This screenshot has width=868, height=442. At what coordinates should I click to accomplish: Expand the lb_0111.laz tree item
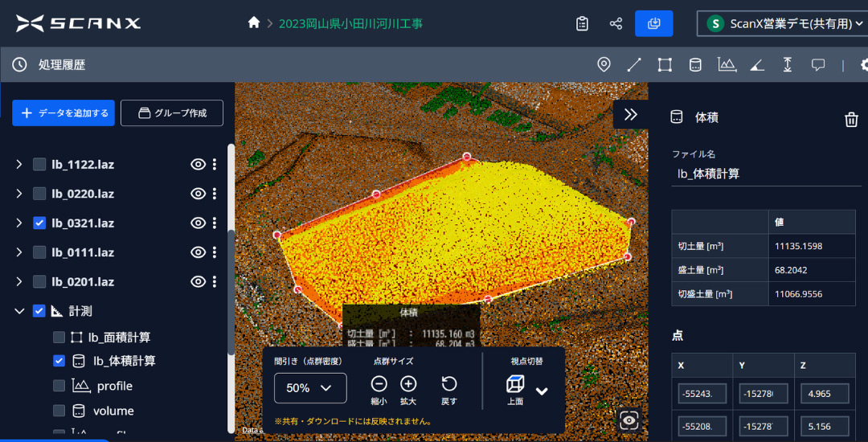[x=19, y=252]
